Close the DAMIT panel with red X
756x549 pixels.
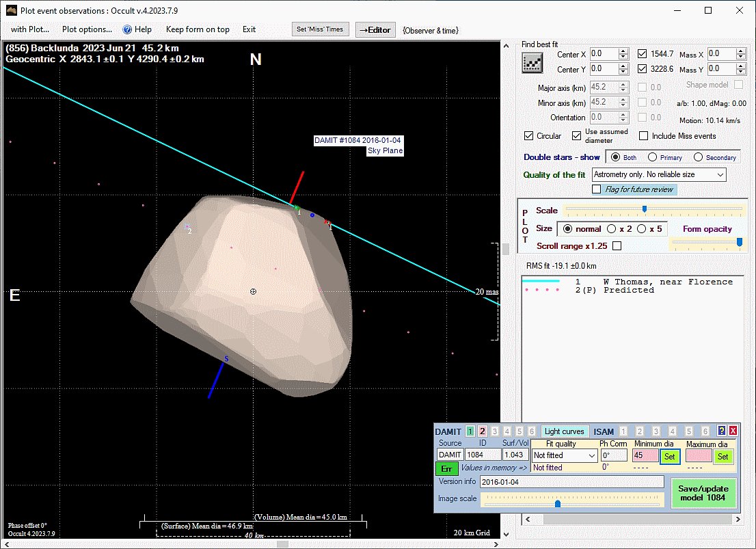(x=733, y=431)
